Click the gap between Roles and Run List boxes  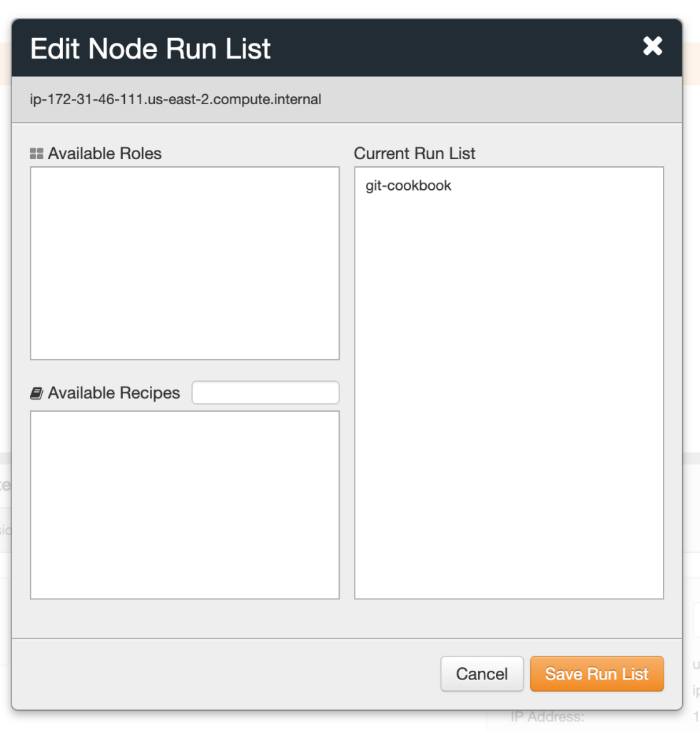pos(347,263)
